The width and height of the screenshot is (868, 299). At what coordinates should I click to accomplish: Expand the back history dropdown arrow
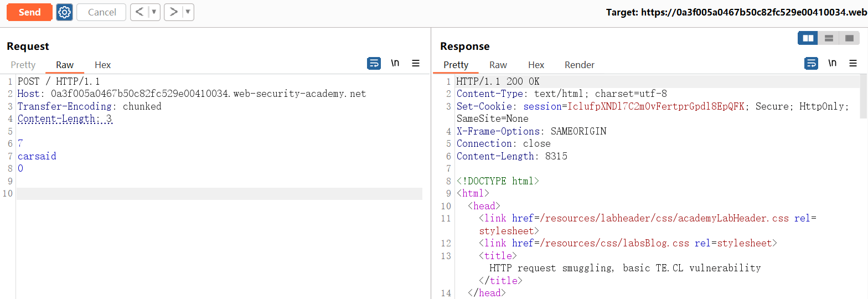(x=154, y=12)
